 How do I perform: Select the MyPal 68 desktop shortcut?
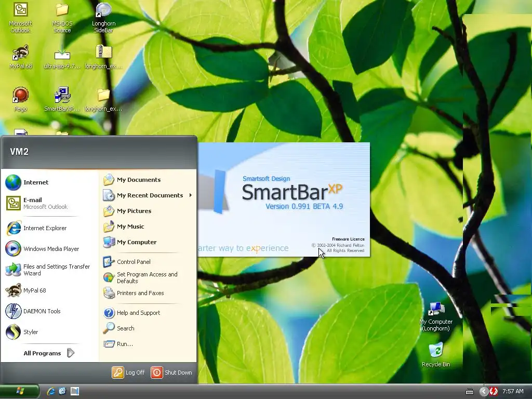pos(20,57)
